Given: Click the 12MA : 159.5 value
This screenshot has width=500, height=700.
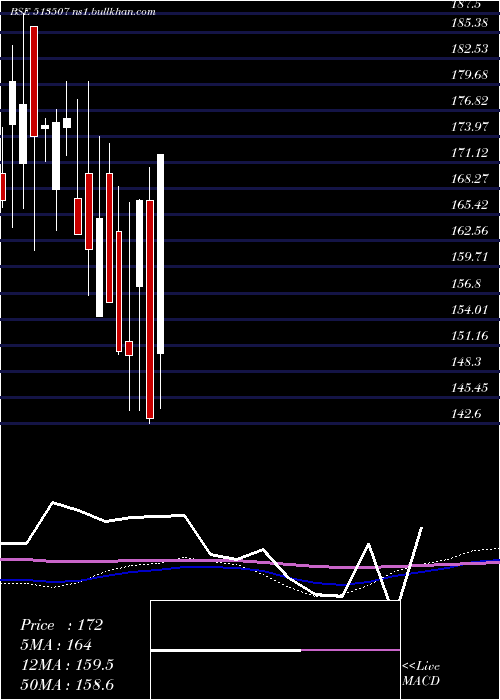Looking at the screenshot, I should coord(67,665).
